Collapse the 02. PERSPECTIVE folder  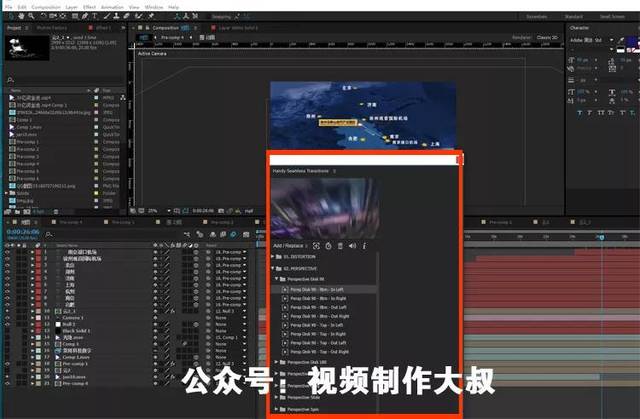[x=273, y=268]
